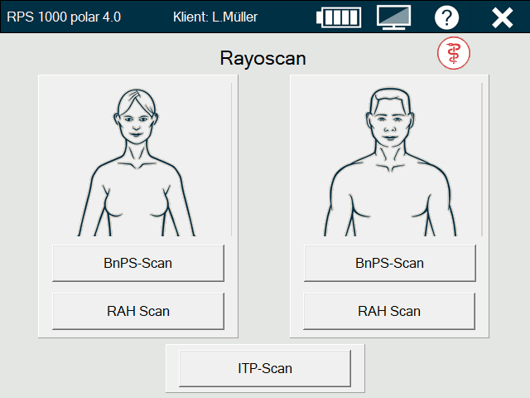The image size is (530, 398).
Task: Click the Rayoscan heading
Action: 263,58
